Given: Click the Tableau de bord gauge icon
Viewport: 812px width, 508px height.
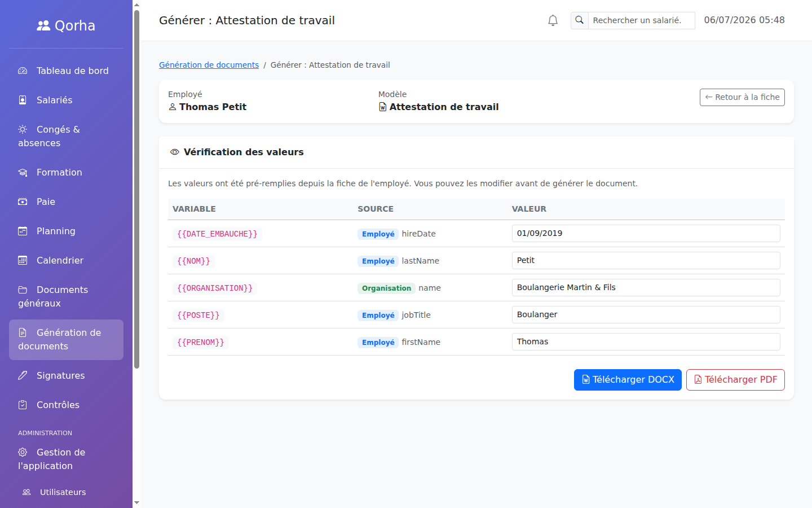Looking at the screenshot, I should (x=23, y=71).
